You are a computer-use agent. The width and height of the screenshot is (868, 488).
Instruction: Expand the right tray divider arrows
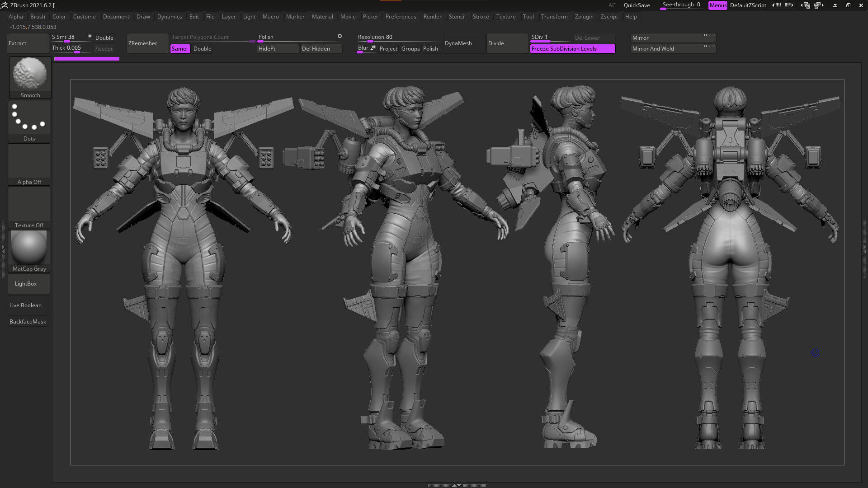pyautogui.click(x=865, y=249)
